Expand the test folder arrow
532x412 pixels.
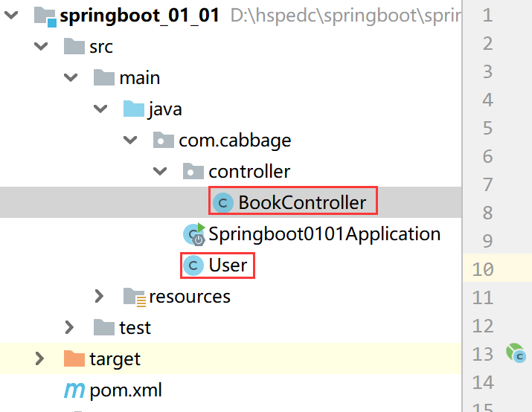point(70,328)
